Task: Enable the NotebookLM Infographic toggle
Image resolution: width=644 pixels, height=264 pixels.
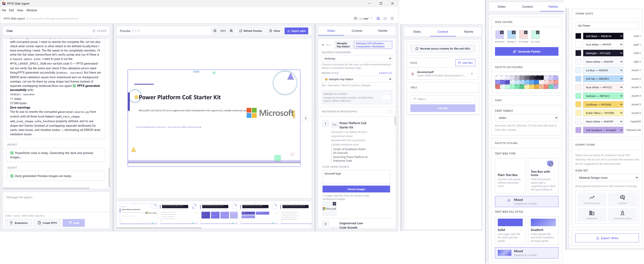Action: pyautogui.click(x=388, y=112)
